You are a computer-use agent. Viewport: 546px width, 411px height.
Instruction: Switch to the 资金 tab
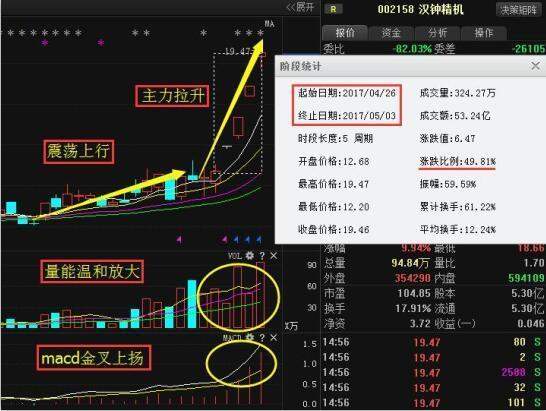point(391,33)
